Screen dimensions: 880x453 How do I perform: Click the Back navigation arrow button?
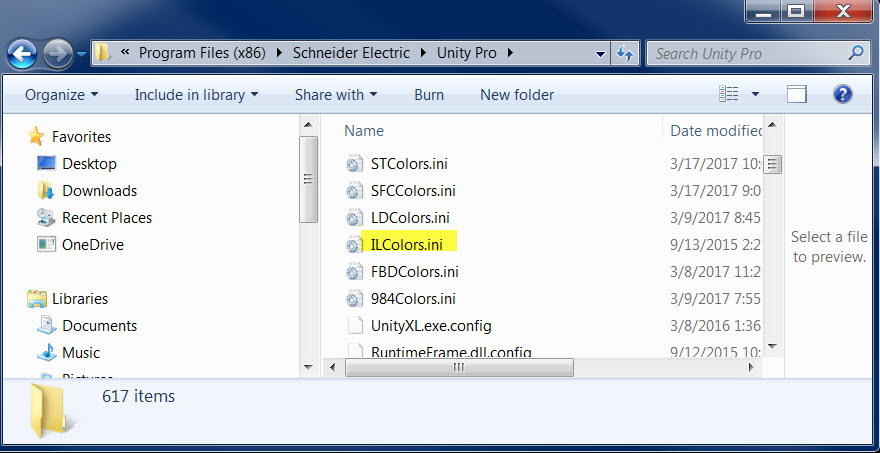22,54
